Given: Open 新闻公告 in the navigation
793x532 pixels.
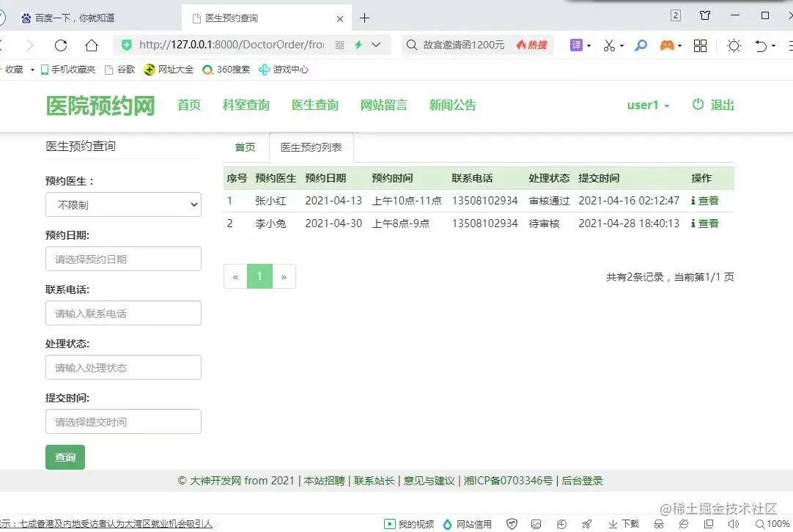Looking at the screenshot, I should pyautogui.click(x=453, y=106).
